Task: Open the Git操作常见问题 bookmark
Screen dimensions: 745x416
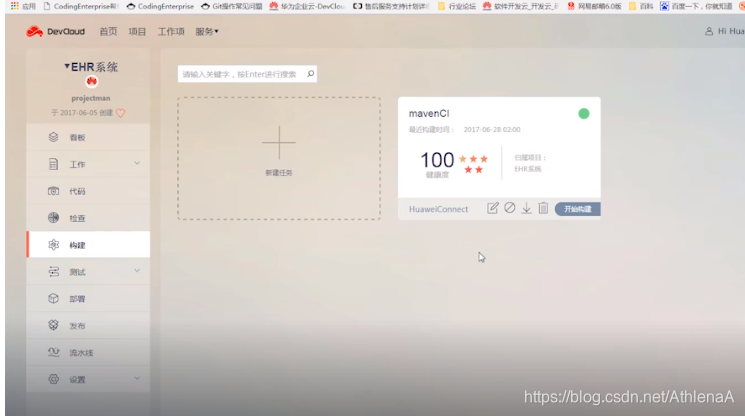Action: click(x=232, y=6)
